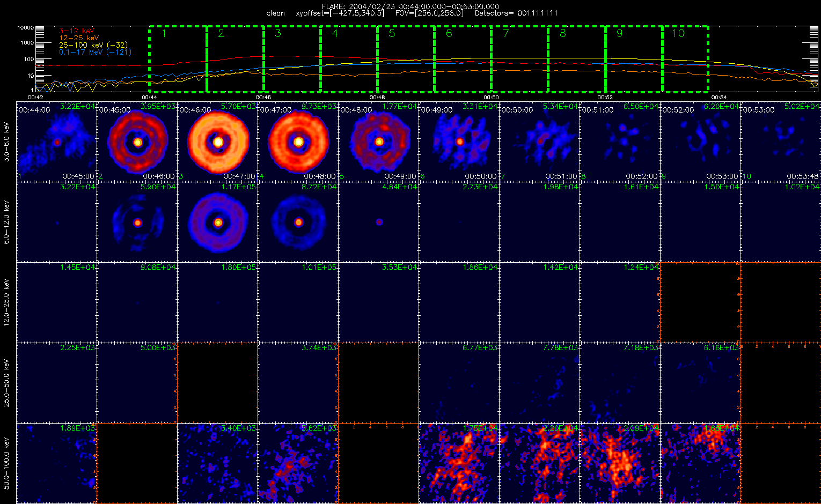Click the '3-12 keV' red legend entry
This screenshot has width=821, height=504.
click(76, 31)
